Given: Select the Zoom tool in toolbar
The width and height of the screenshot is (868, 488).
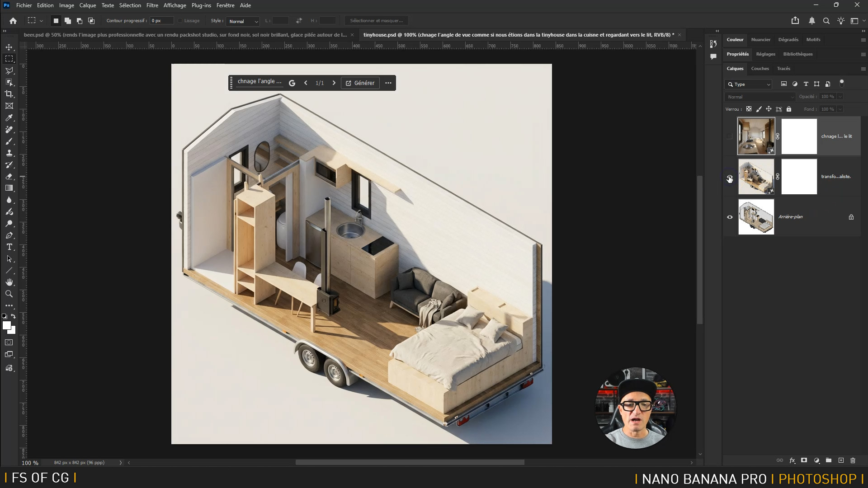Looking at the screenshot, I should 9,294.
